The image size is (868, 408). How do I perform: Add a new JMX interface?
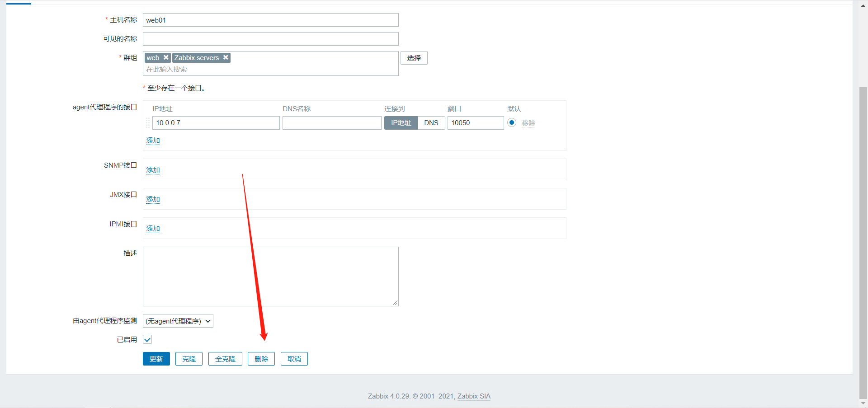(x=153, y=199)
